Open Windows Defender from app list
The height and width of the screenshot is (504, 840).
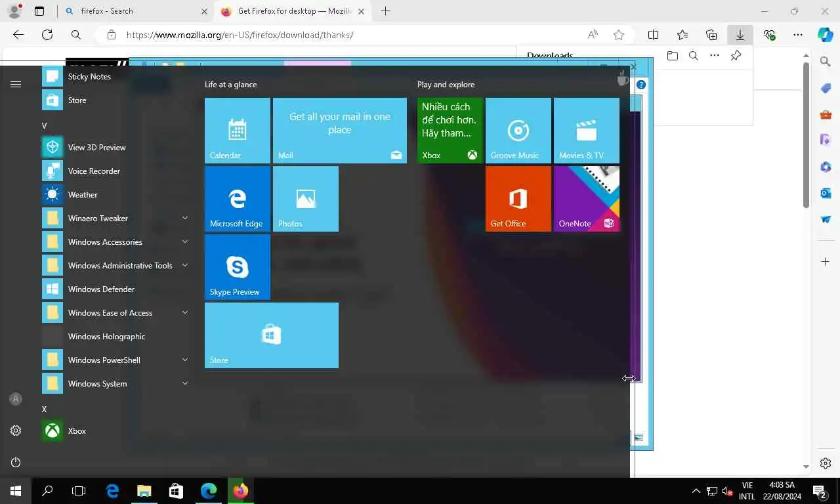point(115,289)
